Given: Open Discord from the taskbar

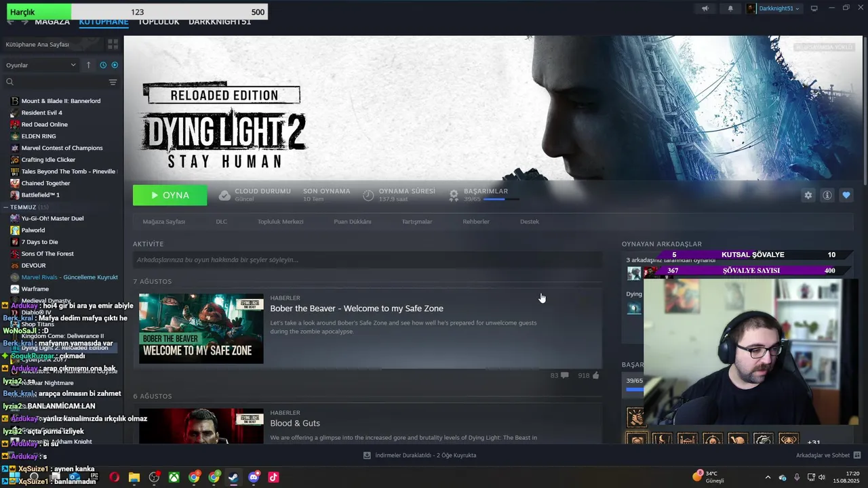Looking at the screenshot, I should pos(254,477).
